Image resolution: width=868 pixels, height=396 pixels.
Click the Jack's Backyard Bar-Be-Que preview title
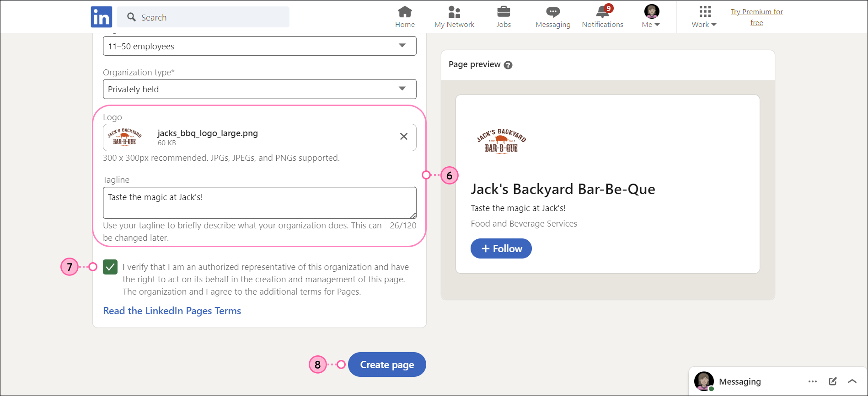click(x=563, y=189)
